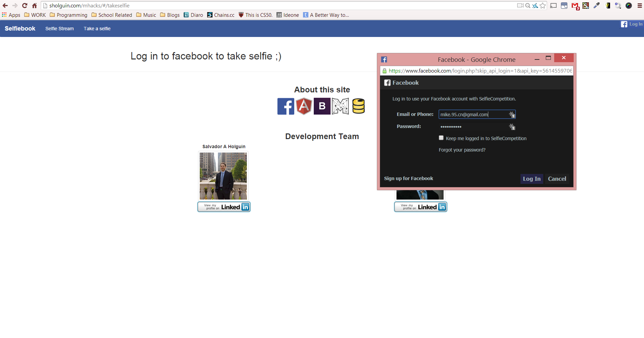
Task: Open the color lens camera extension
Action: pyautogui.click(x=629, y=5)
